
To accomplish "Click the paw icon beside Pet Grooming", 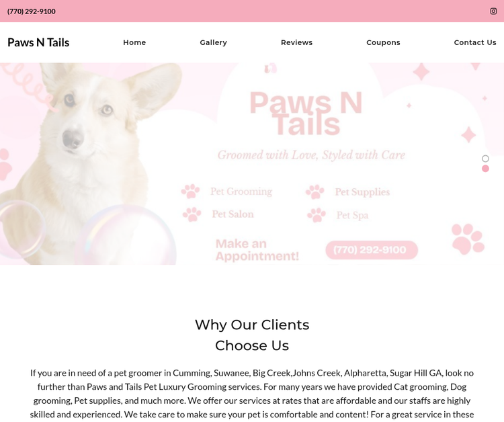I will pyautogui.click(x=190, y=191).
